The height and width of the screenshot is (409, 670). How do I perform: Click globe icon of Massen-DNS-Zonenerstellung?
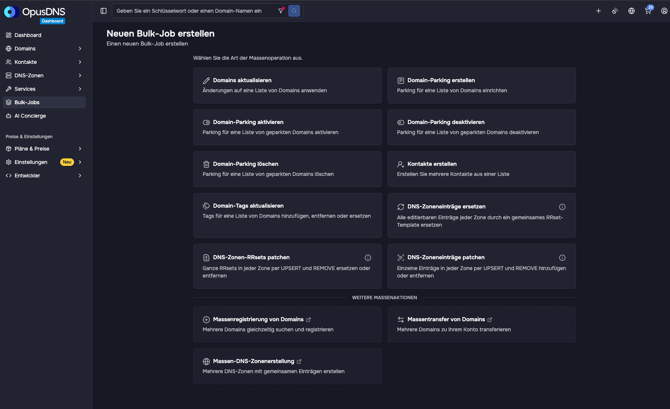pos(206,362)
